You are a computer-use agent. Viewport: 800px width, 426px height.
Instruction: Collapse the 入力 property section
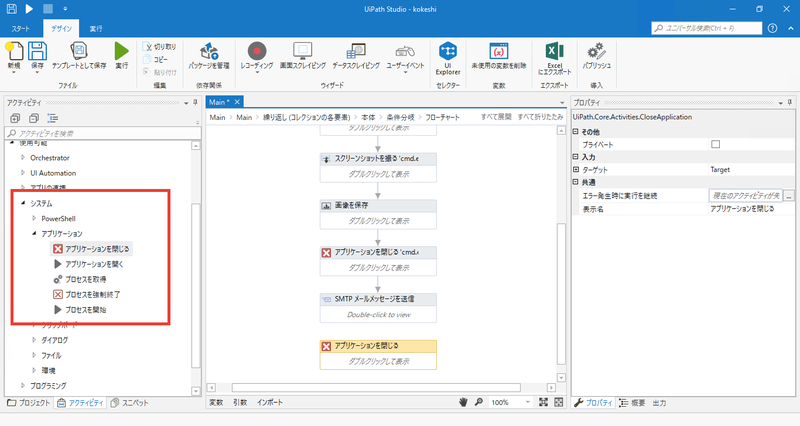pyautogui.click(x=576, y=157)
